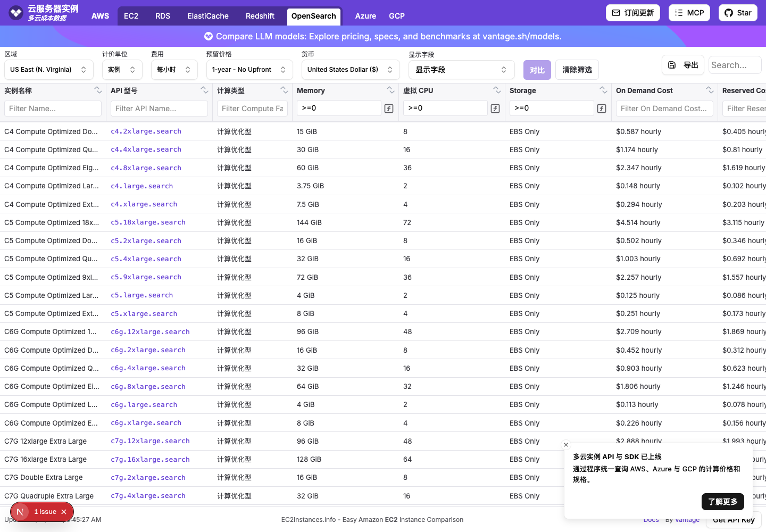Click the envelope subscribe updates button

633,13
